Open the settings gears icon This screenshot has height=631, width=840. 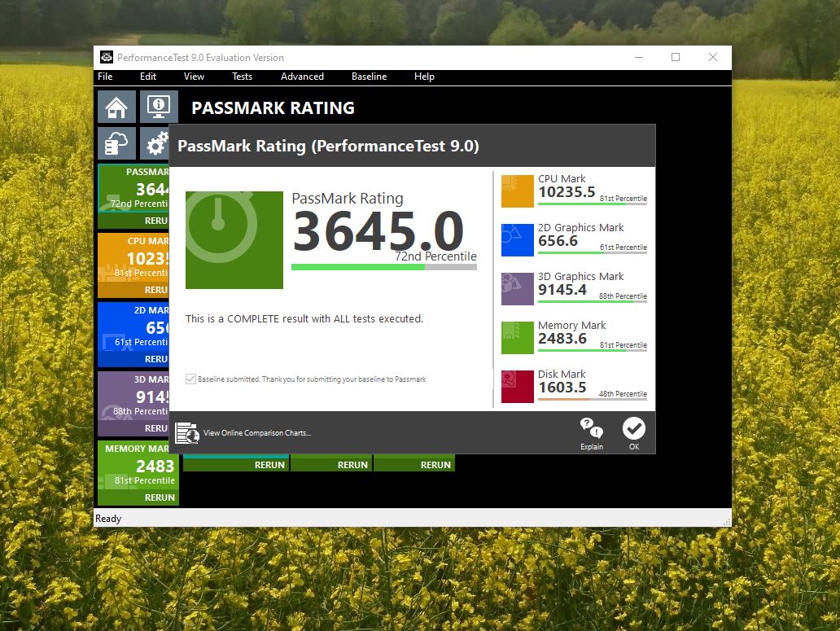[155, 143]
